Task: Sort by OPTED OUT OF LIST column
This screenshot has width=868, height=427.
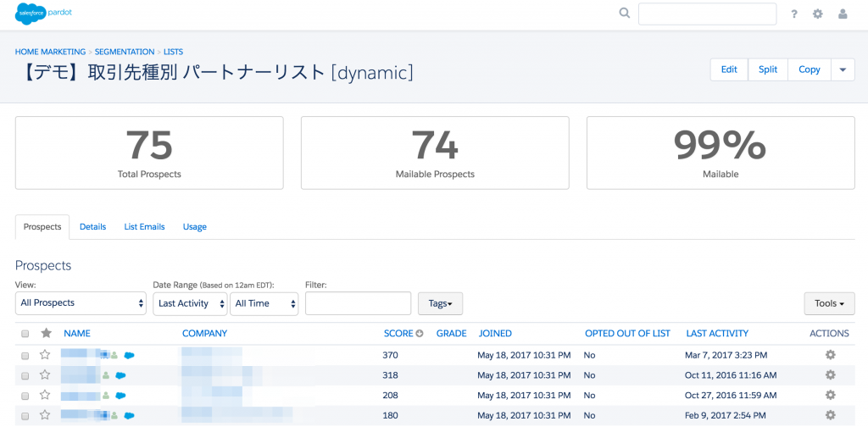Action: (628, 334)
